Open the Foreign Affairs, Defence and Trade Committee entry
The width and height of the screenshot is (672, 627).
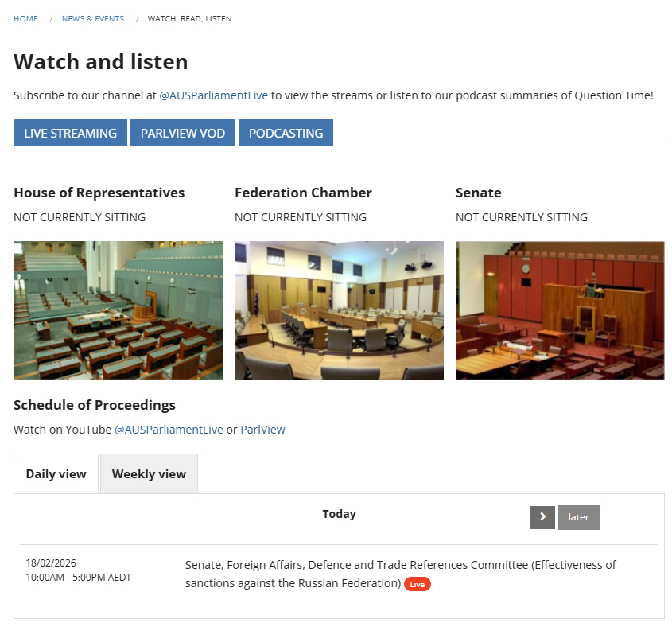point(400,566)
